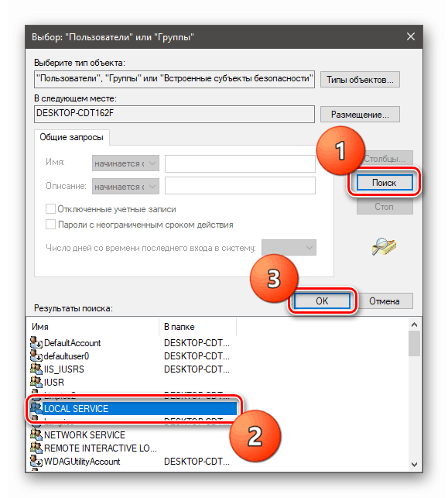Click the REMOTE INTERACTIVE LOGON icon
Image resolution: width=448 pixels, height=498 pixels.
(36, 448)
